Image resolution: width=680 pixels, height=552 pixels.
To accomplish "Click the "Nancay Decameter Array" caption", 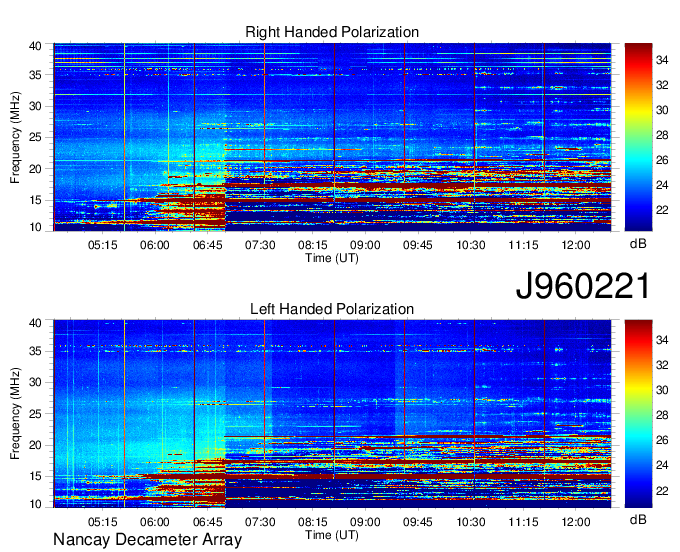I will pos(147,539).
